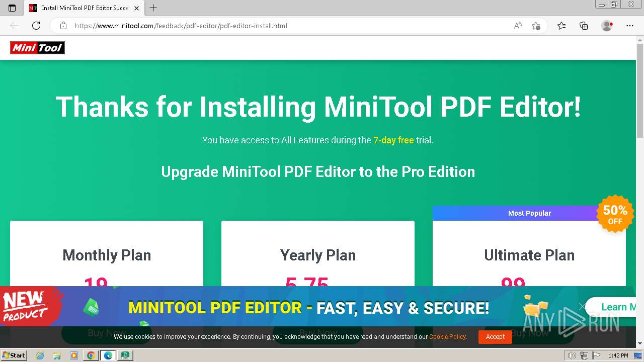Click the 7-day free highlighted text

click(393, 140)
